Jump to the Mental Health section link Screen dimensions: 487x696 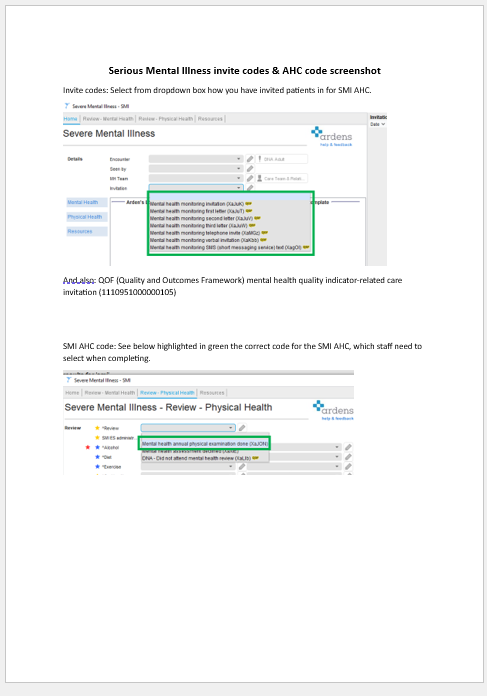87,202
